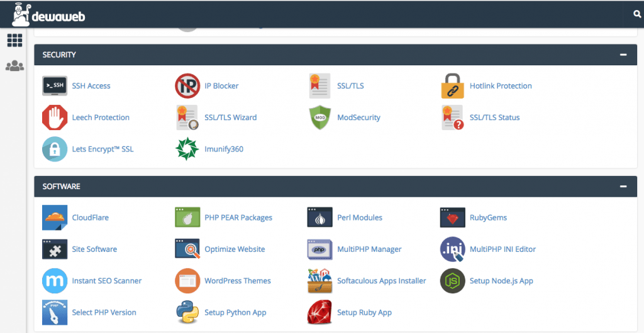Open the Lets Encrypt SSL link
The image size is (644, 333).
pos(103,149)
